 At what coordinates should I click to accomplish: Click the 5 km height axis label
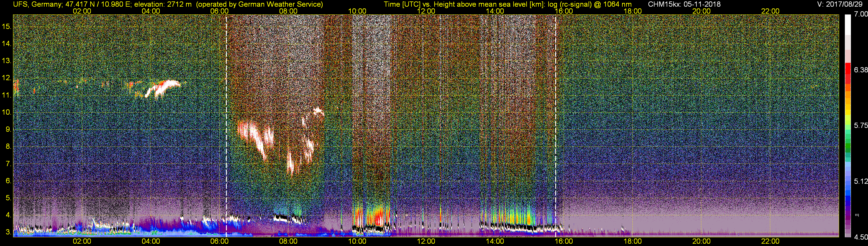point(8,198)
